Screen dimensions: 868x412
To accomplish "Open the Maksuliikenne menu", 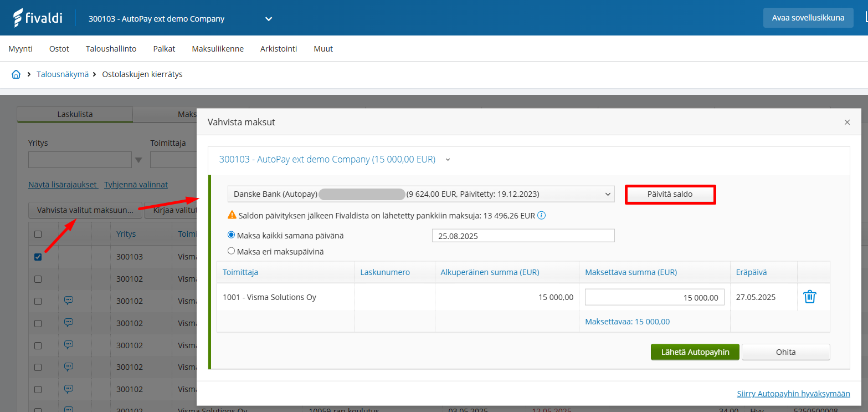I will pos(218,49).
